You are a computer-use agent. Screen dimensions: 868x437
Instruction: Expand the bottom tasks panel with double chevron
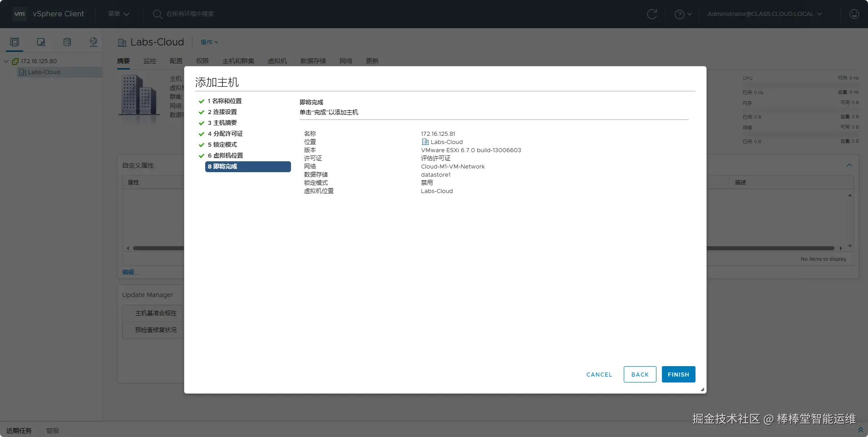(x=860, y=430)
